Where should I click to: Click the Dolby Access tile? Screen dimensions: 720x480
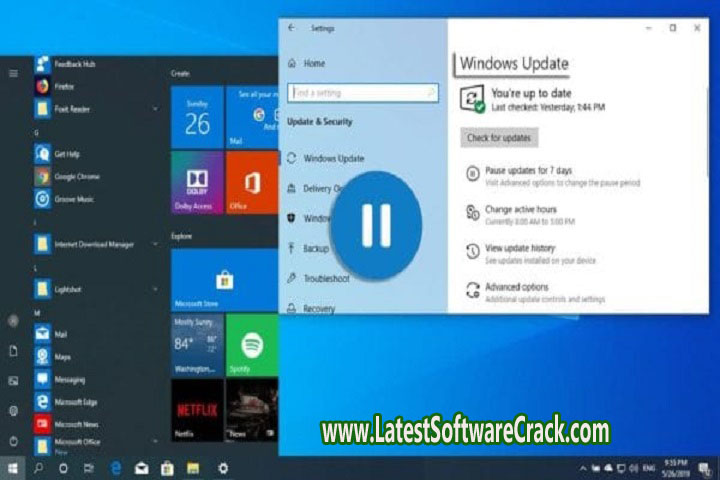tap(197, 183)
